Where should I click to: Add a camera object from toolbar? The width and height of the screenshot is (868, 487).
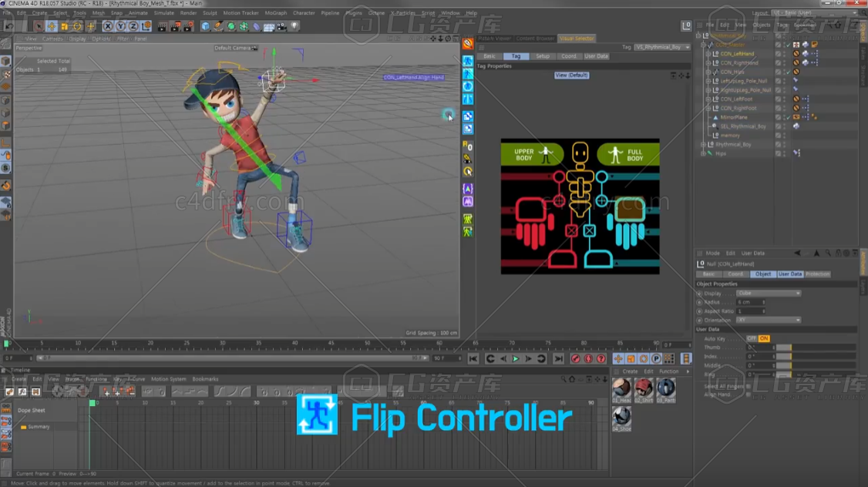pyautogui.click(x=282, y=26)
